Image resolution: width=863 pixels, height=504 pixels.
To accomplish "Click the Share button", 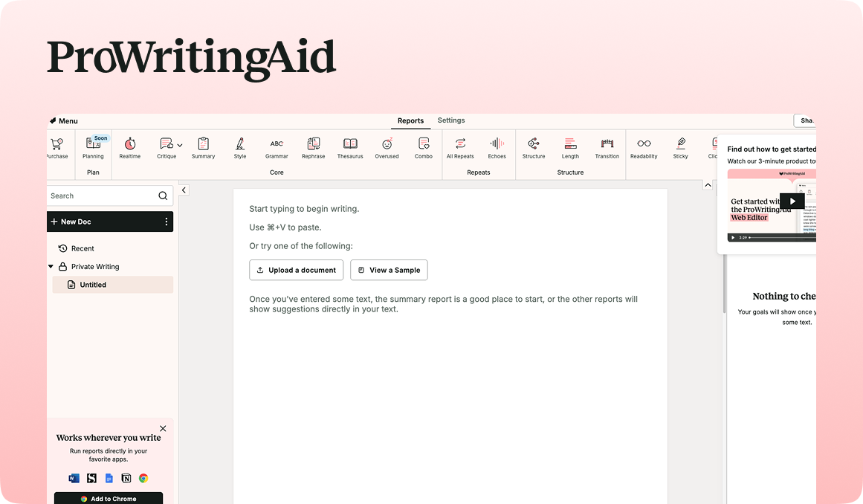I will pyautogui.click(x=805, y=120).
